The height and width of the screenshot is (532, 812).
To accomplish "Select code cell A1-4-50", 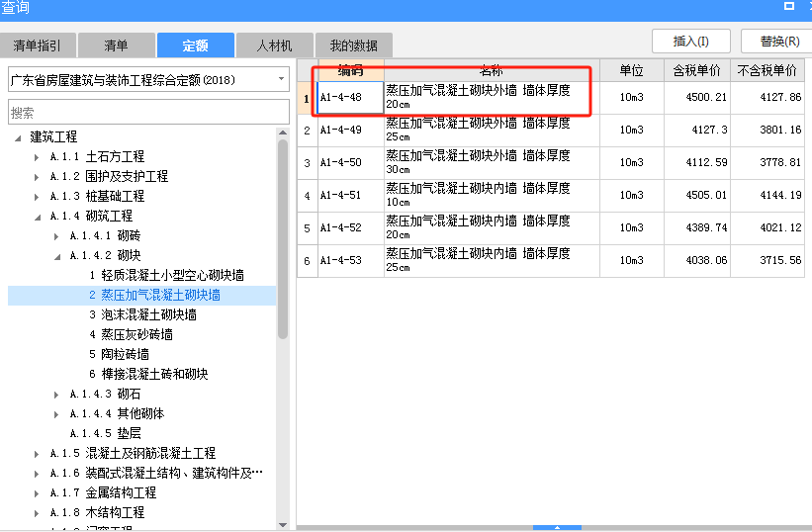I will (x=350, y=162).
